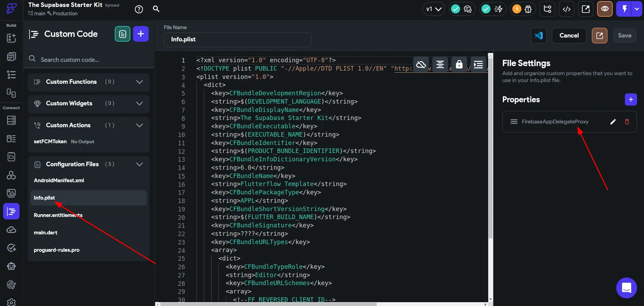Focus the Search custom code field
Screen dimensions: 644x306
(x=89, y=59)
